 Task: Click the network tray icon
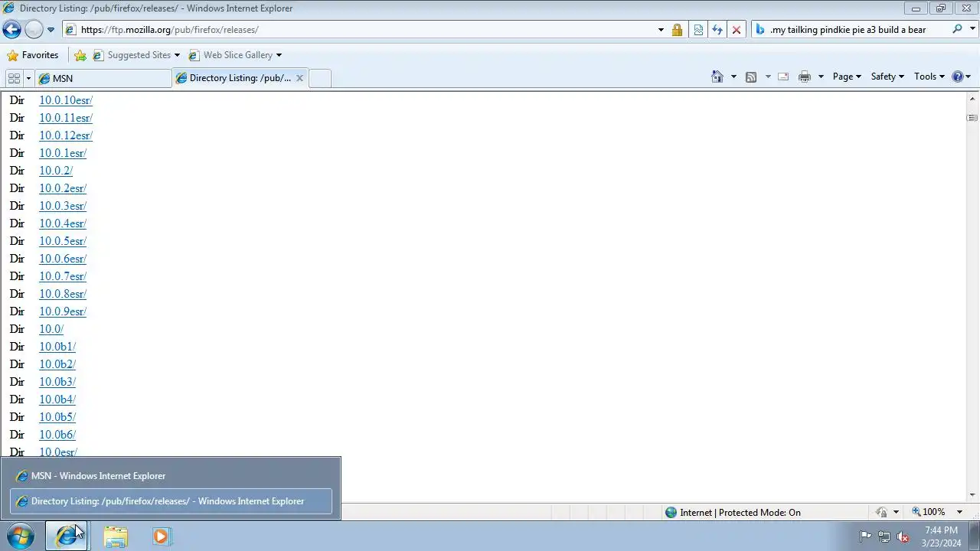click(x=884, y=536)
